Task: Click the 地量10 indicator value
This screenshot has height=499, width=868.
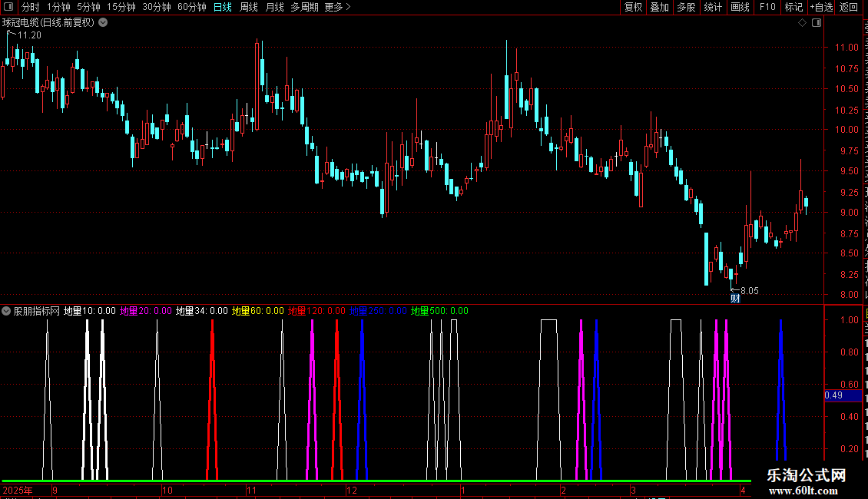Action: point(90,311)
